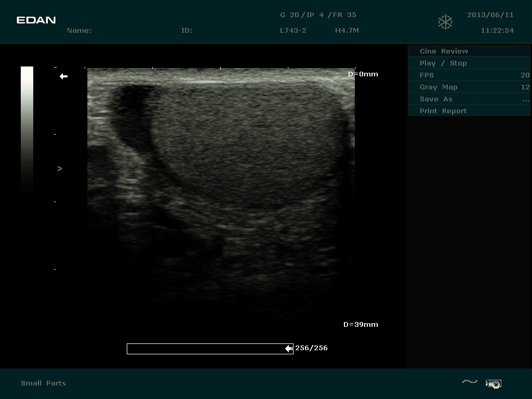
Task: Click the arrow marker at cine bar end
Action: 289,349
